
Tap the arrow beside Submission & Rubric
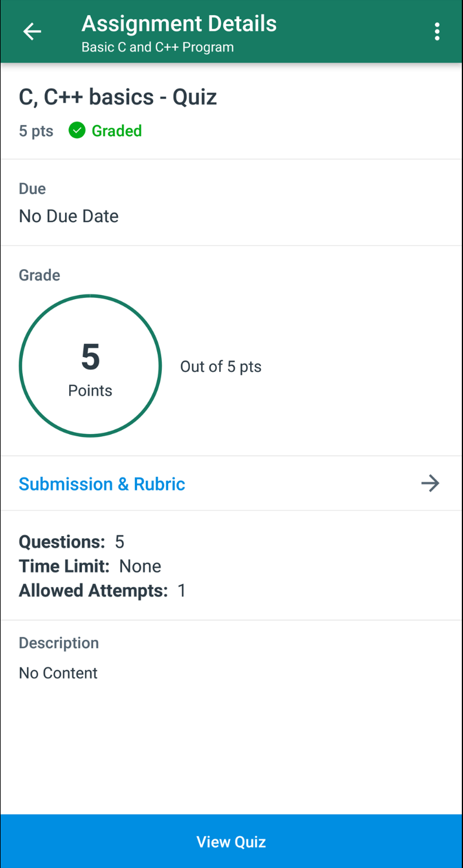click(430, 483)
